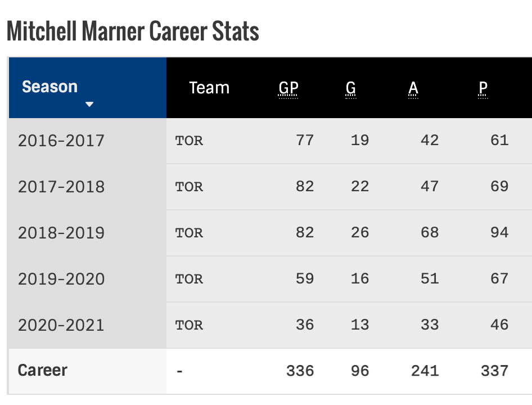This screenshot has width=532, height=405.
Task: Click the Mitchell Marner Career Stats heading
Action: click(133, 31)
